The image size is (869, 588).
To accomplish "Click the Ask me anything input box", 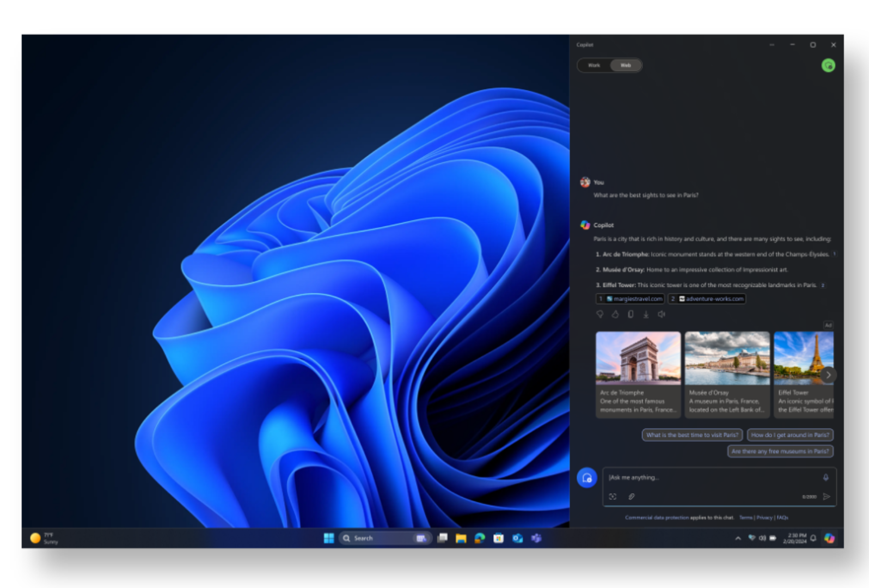I will 708,477.
